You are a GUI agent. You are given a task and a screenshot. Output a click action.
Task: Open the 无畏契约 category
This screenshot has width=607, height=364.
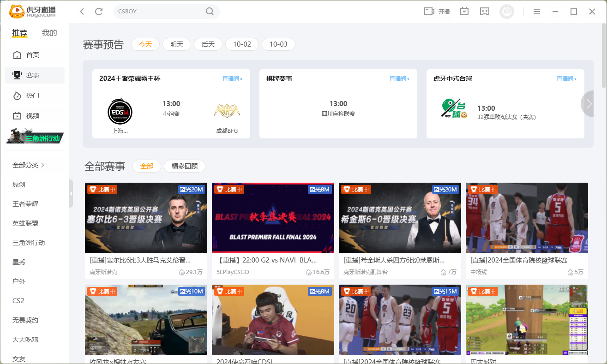click(25, 320)
